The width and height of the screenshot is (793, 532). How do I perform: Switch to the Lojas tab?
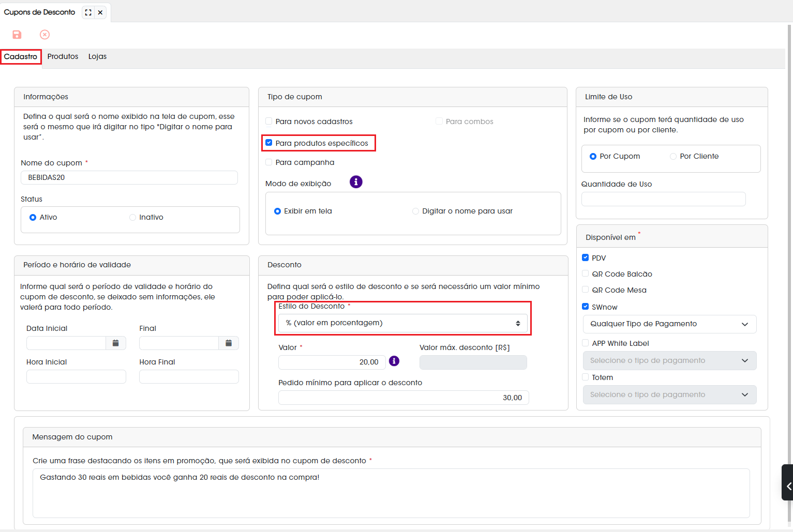coord(97,56)
